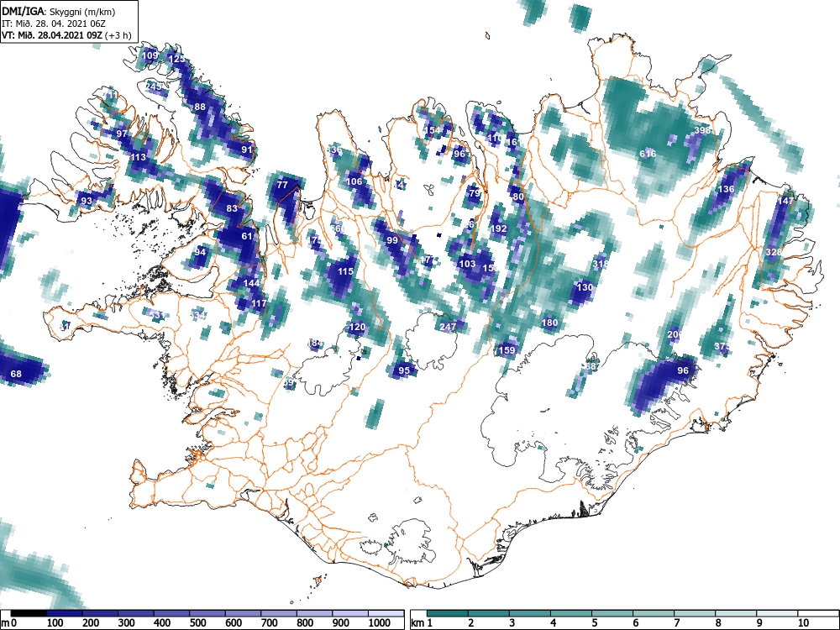840x630 pixels.
Task: Click the visibility value '147' on the map
Action: point(785,201)
